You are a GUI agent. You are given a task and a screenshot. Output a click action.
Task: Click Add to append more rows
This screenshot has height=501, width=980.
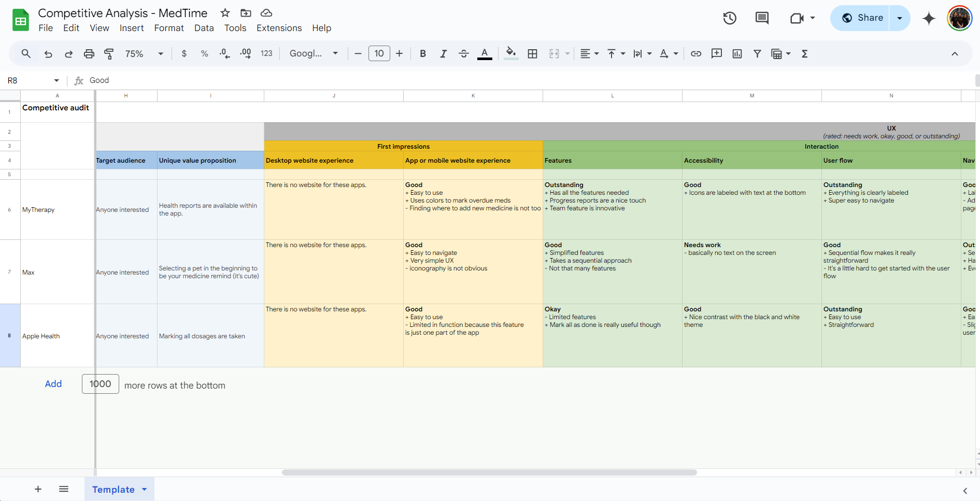point(53,384)
